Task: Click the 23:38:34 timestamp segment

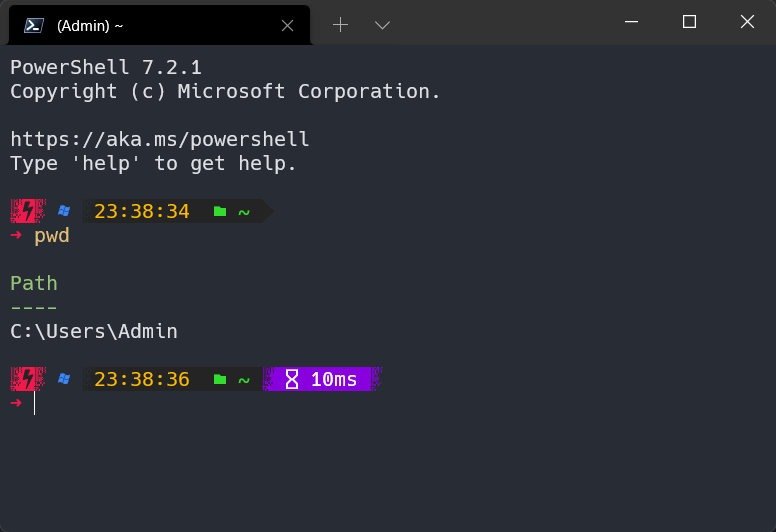Action: click(x=142, y=212)
